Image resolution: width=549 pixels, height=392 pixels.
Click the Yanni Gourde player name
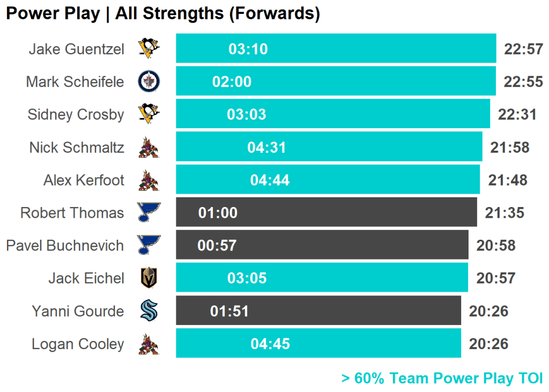point(78,311)
